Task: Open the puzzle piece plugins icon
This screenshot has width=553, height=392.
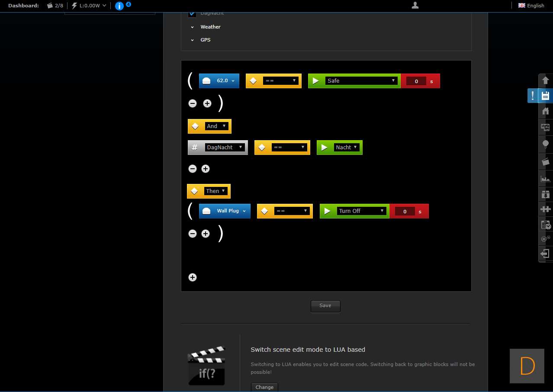Action: (545, 209)
